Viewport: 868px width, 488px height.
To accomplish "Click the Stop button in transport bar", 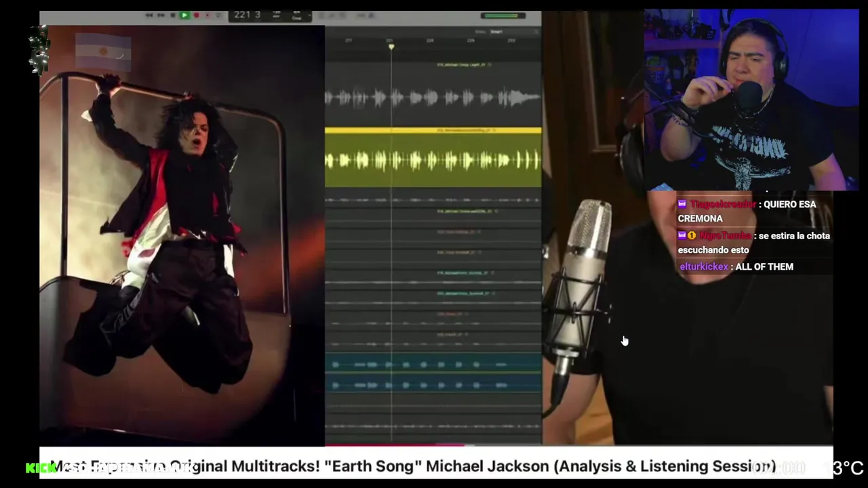I will point(173,15).
